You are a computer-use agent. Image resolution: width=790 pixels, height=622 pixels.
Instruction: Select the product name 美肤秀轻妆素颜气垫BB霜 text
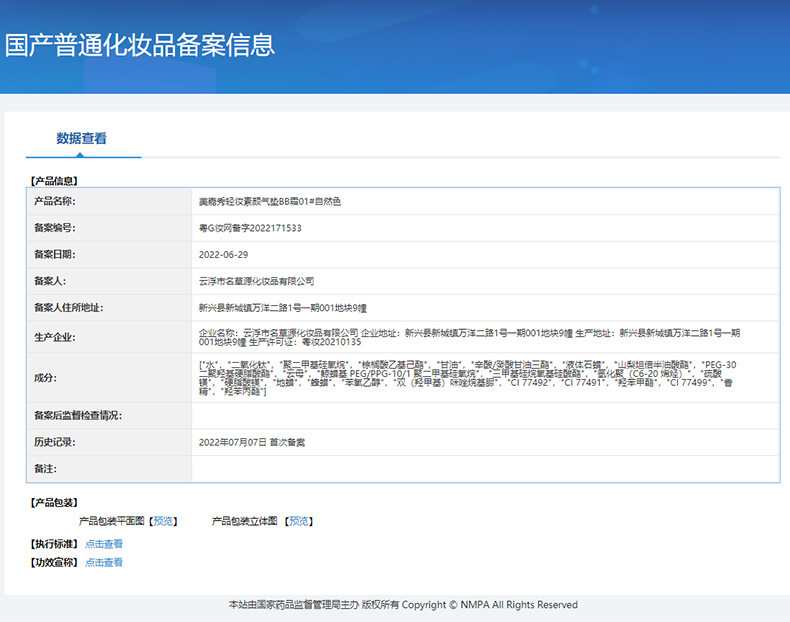pyautogui.click(x=270, y=202)
